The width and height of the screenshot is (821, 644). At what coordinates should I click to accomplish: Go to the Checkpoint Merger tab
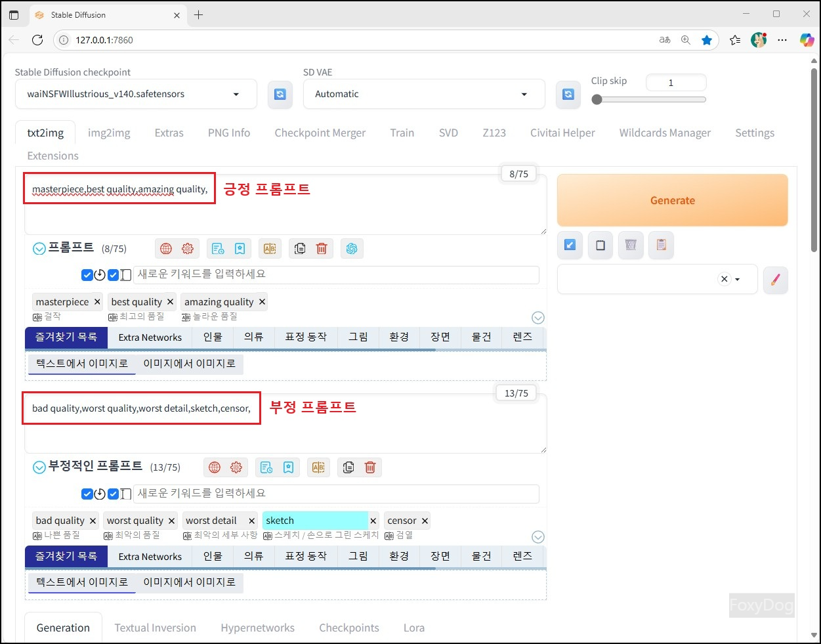coord(320,133)
